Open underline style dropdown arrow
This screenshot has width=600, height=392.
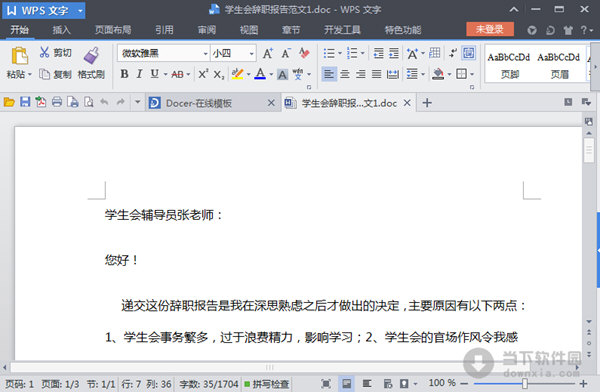pyautogui.click(x=165, y=74)
